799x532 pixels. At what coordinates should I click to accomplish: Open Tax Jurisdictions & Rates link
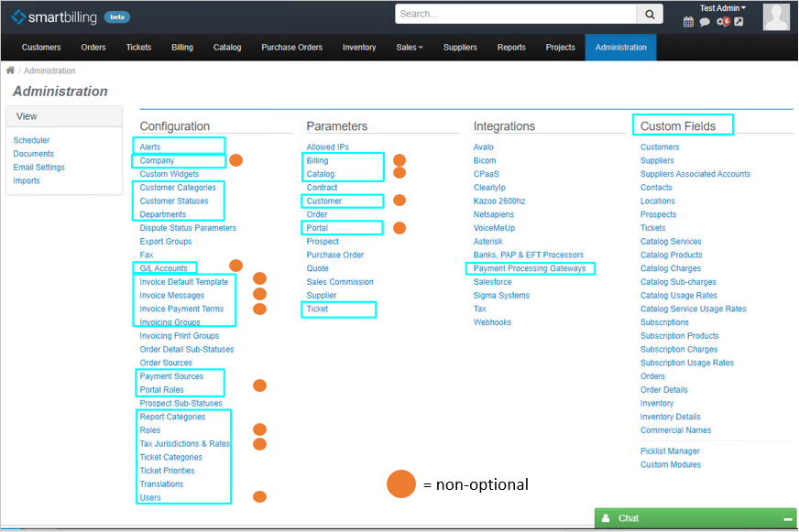(x=185, y=444)
